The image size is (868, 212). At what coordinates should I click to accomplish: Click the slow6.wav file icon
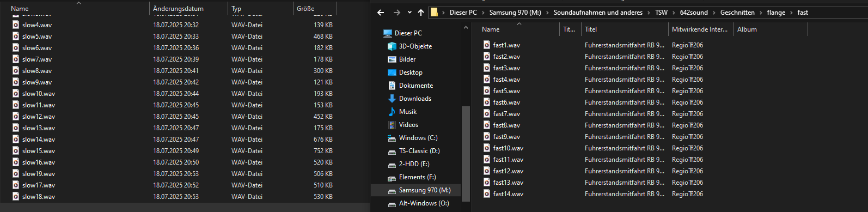click(x=16, y=48)
